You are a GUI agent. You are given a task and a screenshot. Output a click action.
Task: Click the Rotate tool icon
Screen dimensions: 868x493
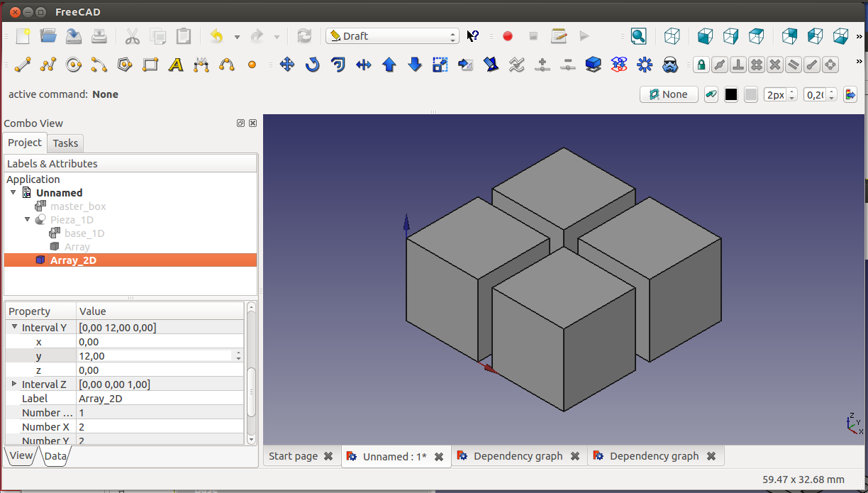[x=313, y=65]
